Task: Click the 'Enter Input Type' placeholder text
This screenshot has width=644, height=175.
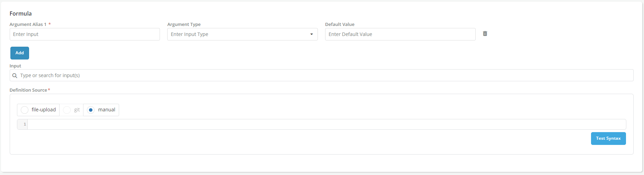Action: point(189,34)
